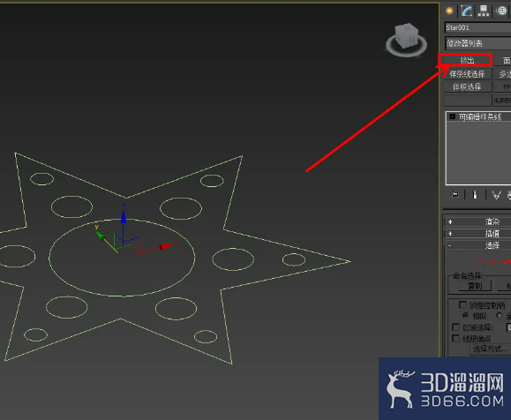511x420 pixels.
Task: Click the red X axis gizmo arrow
Action: click(x=166, y=247)
